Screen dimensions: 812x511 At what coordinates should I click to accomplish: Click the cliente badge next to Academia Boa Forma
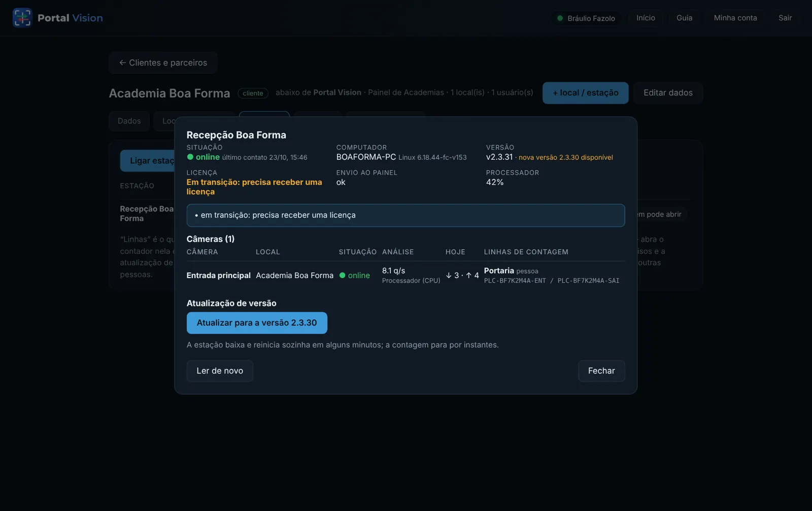pos(253,93)
